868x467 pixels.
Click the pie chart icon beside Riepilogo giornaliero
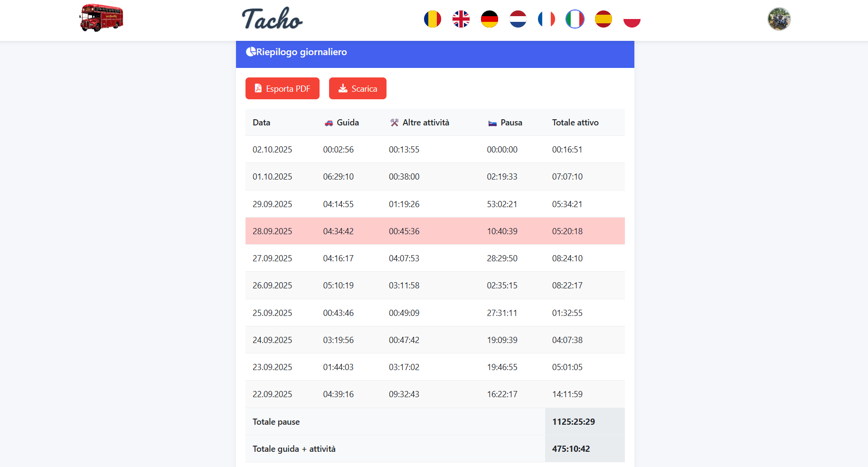(251, 52)
